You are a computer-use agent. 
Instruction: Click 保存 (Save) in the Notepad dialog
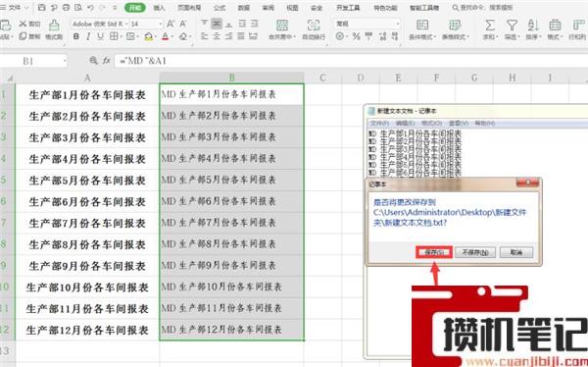(x=434, y=252)
